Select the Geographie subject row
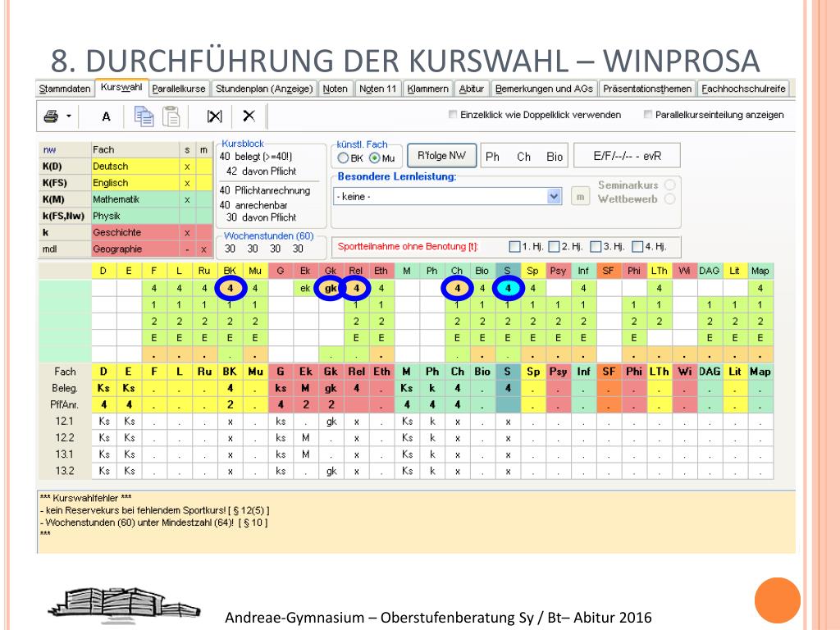The height and width of the screenshot is (630, 840). [x=126, y=249]
